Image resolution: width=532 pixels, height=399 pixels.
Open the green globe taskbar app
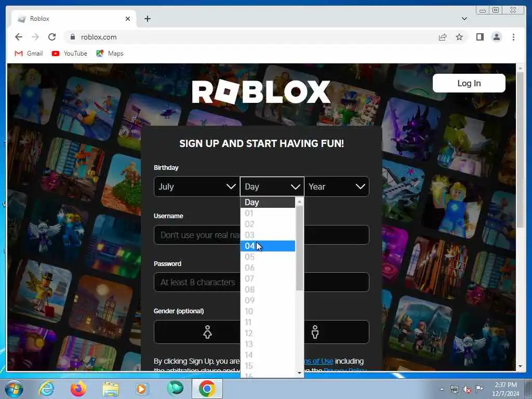pos(175,388)
